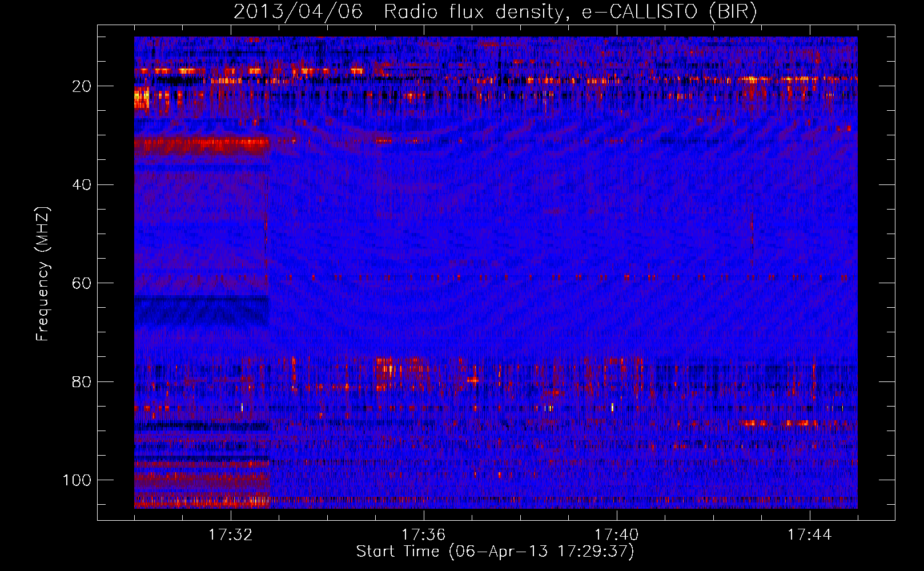Click the 40 frequency tick label
Screen dimensions: 924x571
(x=82, y=185)
